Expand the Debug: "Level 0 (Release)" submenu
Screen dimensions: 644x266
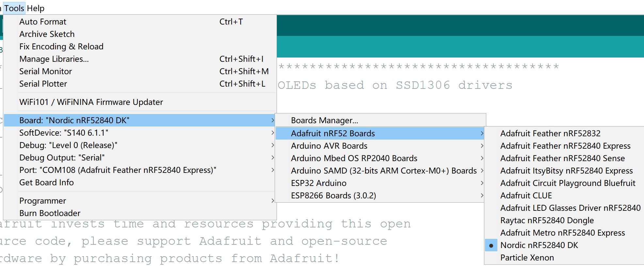(140, 145)
